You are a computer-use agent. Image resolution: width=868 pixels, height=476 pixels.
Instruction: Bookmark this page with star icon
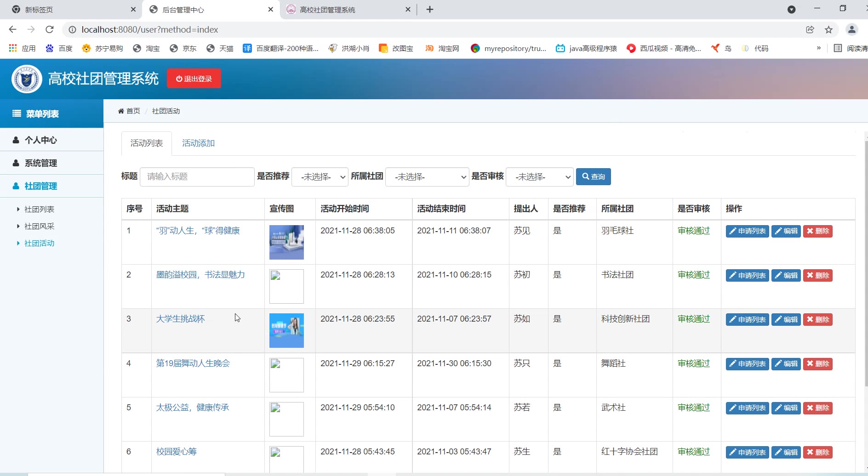[828, 29]
